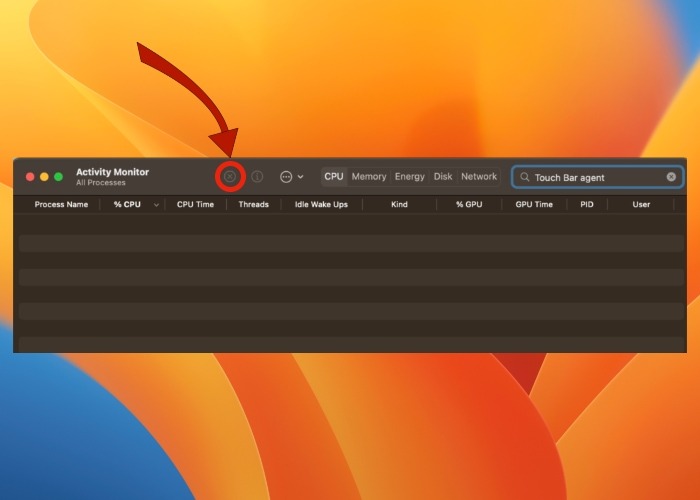Image resolution: width=700 pixels, height=500 pixels.
Task: Click the yellow minimize window button
Action: click(x=44, y=177)
